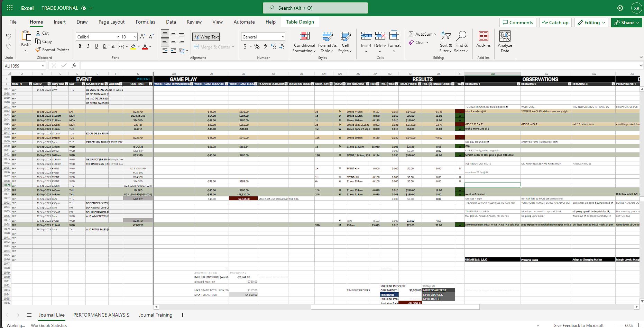The height and width of the screenshot is (328, 644).
Task: Click the Redo arrow icon
Action: click(x=9, y=46)
